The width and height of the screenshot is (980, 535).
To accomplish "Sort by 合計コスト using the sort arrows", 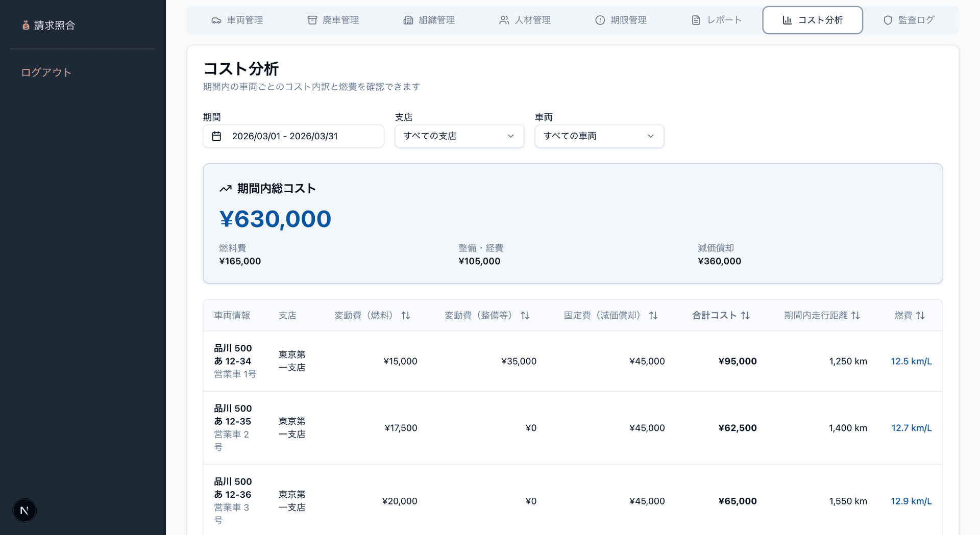I will pos(746,315).
